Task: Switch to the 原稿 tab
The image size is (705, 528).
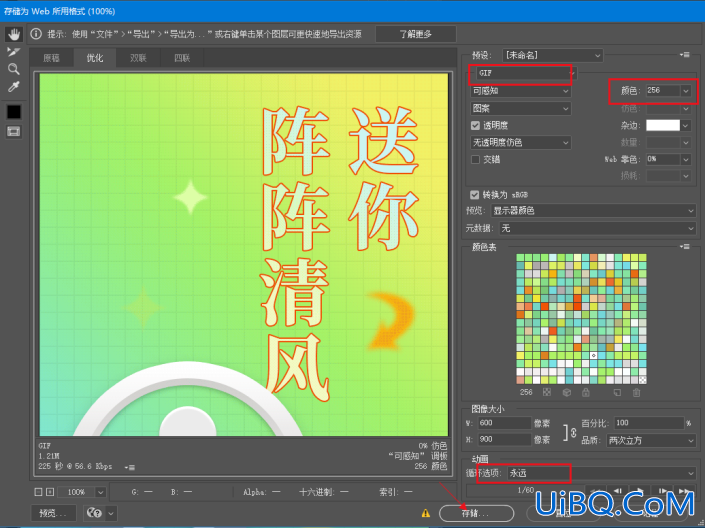Action: 51,58
